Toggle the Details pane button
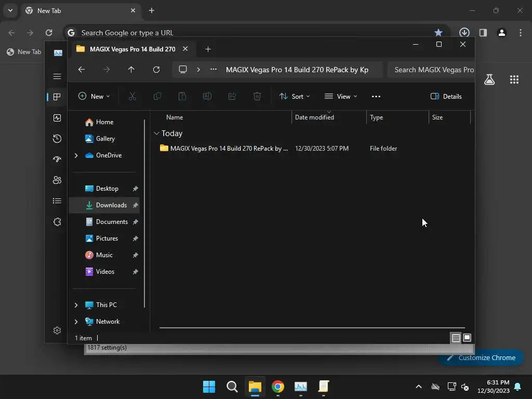The width and height of the screenshot is (532, 399). pyautogui.click(x=446, y=96)
